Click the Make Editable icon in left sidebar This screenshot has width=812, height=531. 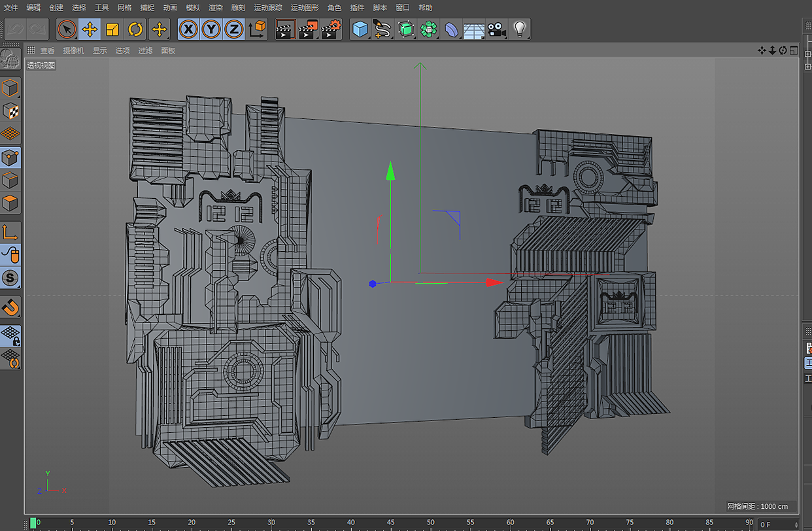pyautogui.click(x=10, y=59)
